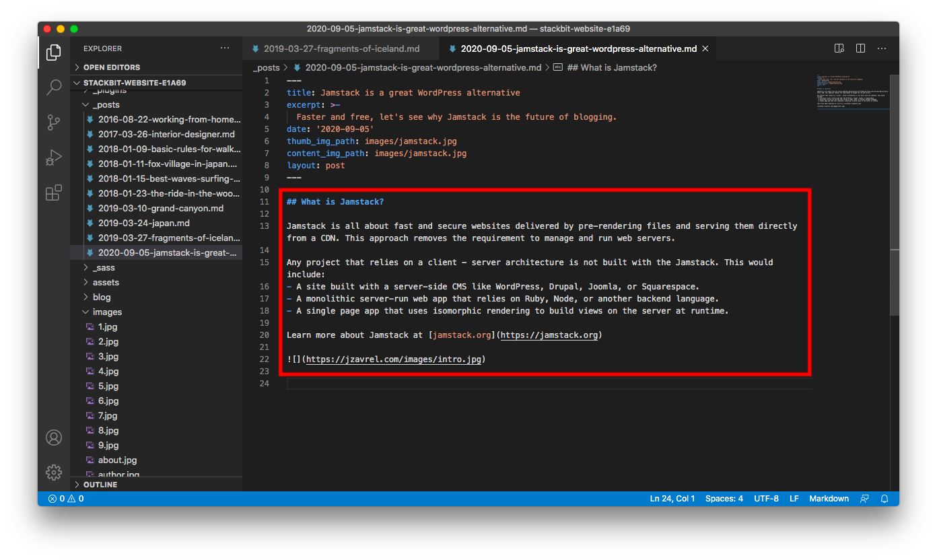This screenshot has height=560, width=937.
Task: Click the image icon beside 1.jpg
Action: click(x=90, y=326)
